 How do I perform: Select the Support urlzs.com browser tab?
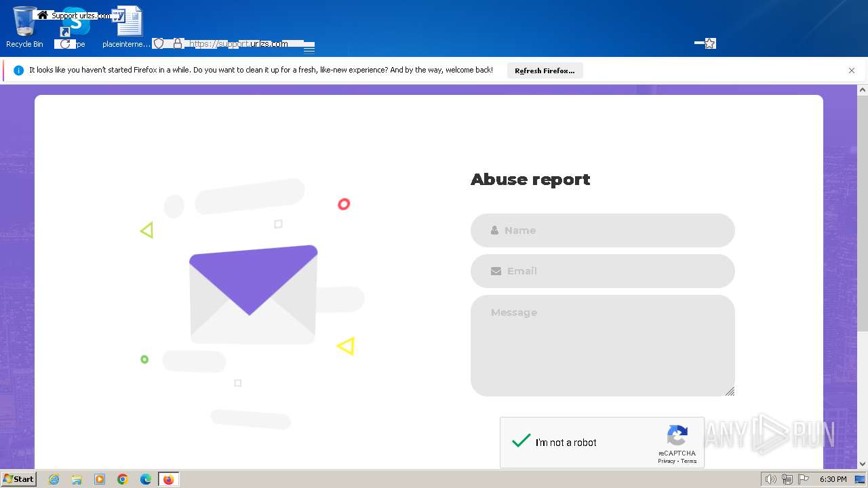pyautogui.click(x=73, y=15)
